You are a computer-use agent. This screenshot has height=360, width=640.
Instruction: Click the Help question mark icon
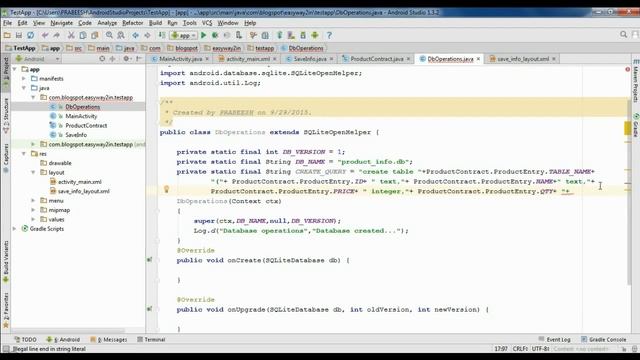[x=329, y=36]
